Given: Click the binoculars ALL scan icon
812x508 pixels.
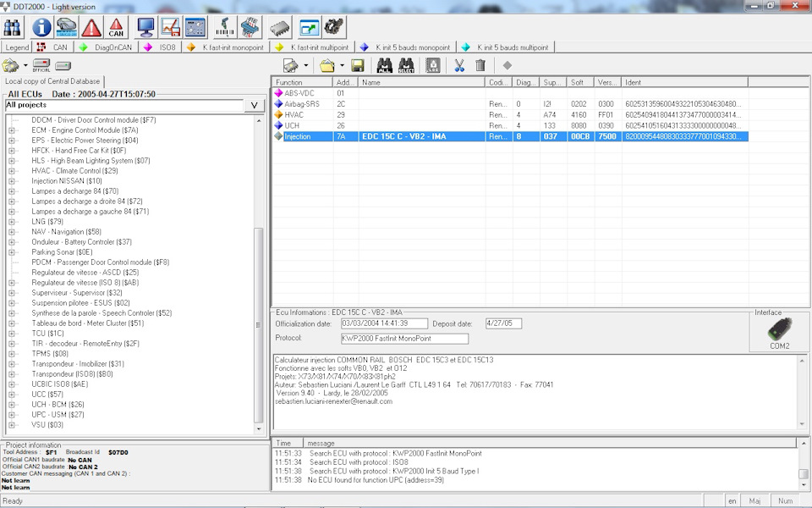Looking at the screenshot, I should 384,66.
